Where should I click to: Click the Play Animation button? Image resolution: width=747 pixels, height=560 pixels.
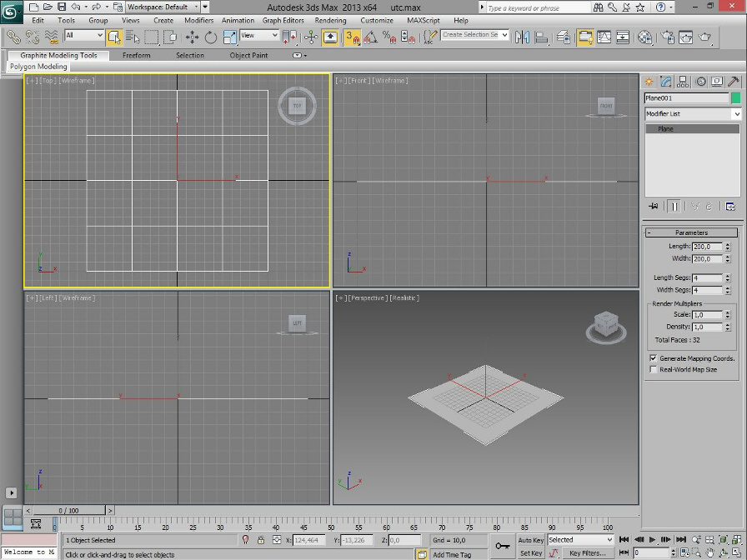click(652, 539)
